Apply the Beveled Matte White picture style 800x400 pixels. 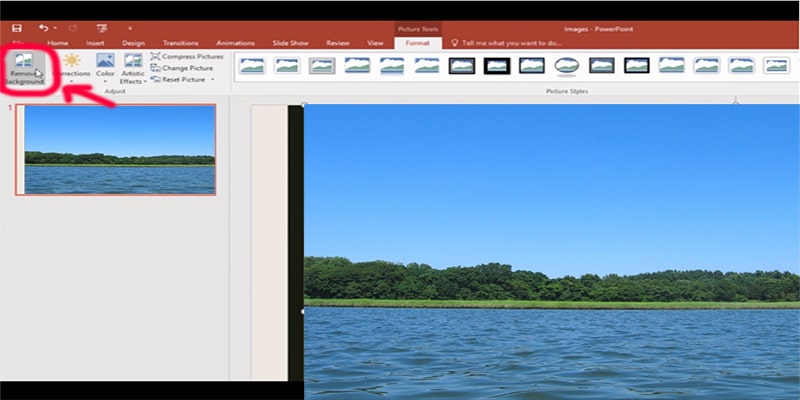287,65
